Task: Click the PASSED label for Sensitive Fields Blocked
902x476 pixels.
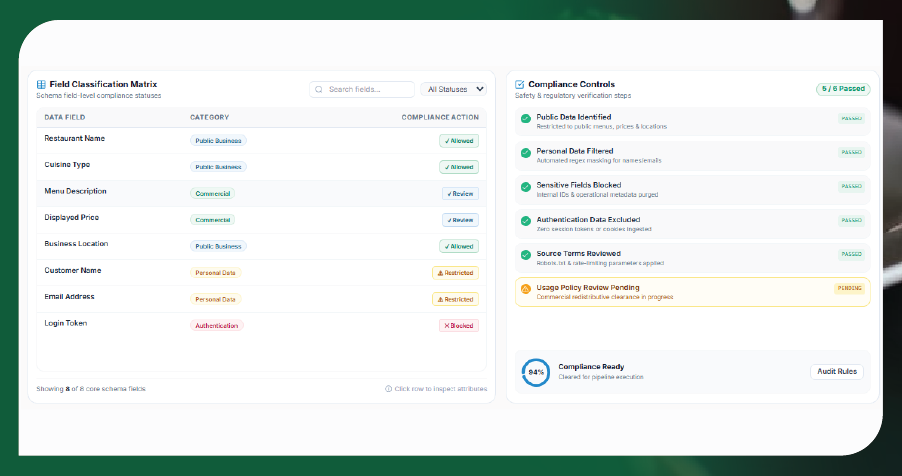Action: (x=851, y=186)
